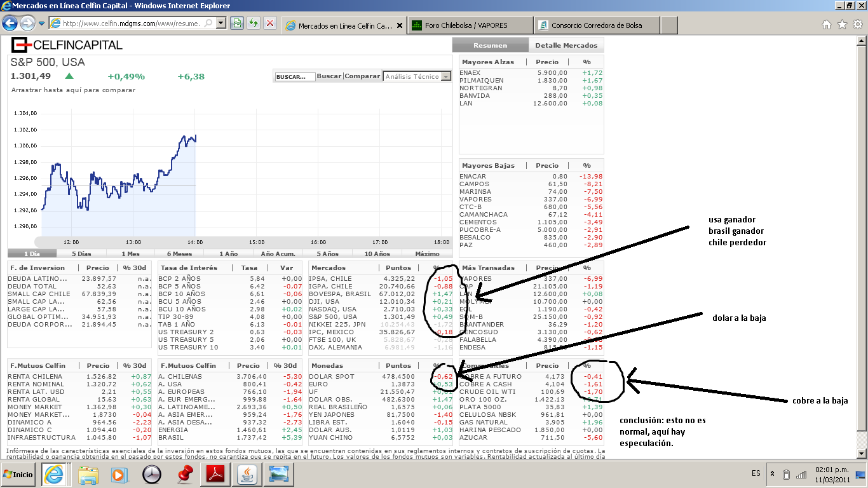Click NASDAQ, USA in Mercados table
Image resolution: width=868 pixels, height=488 pixels.
332,309
